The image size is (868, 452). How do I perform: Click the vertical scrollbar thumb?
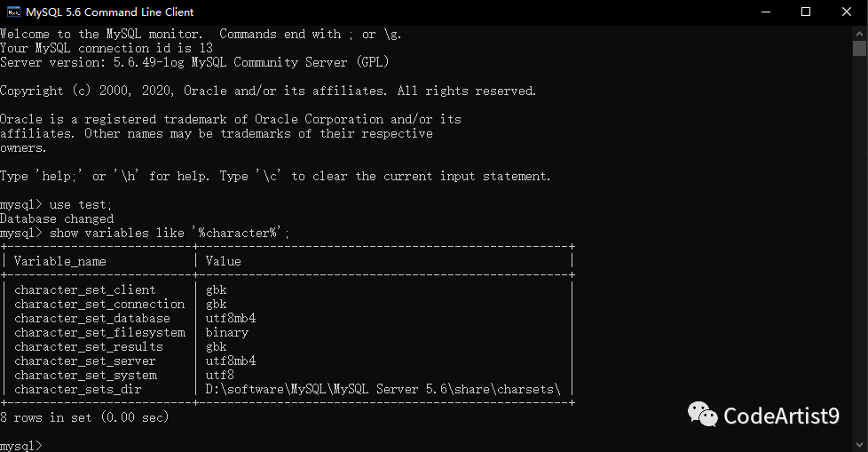click(859, 49)
